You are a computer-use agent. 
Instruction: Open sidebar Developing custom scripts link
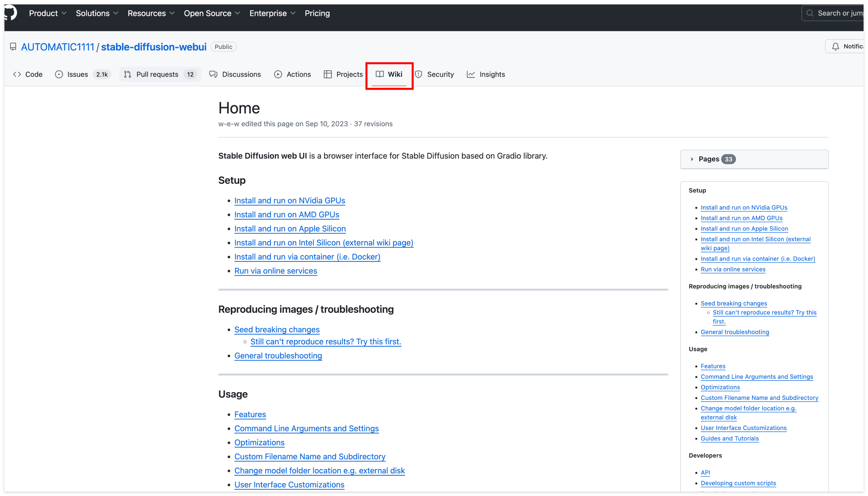738,483
